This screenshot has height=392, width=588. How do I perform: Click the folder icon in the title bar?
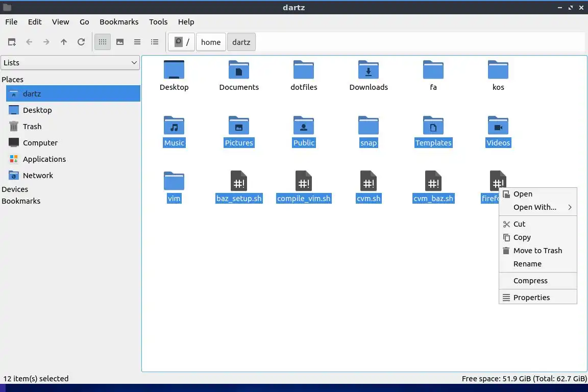pos(7,7)
